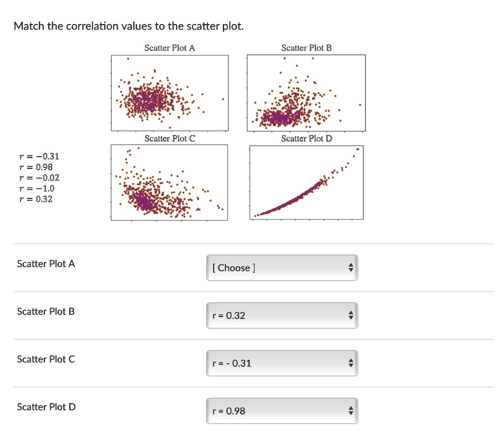Click the Scatter Plot A row label

[45, 264]
